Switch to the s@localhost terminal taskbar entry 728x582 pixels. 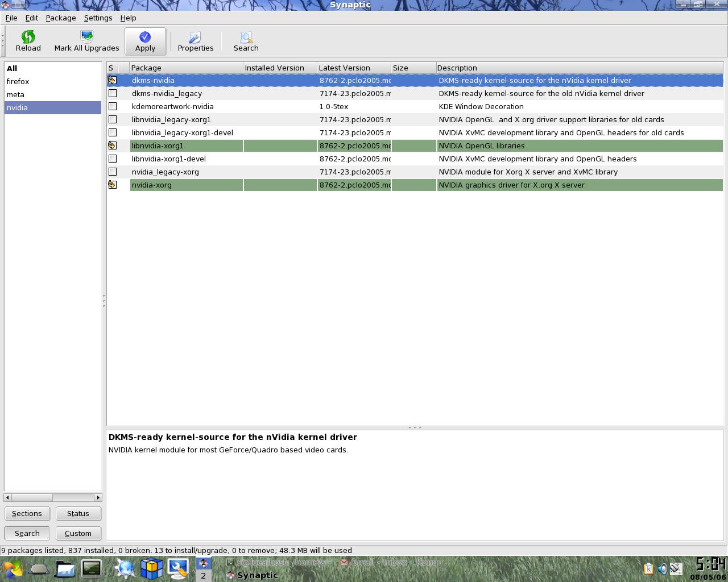tap(276, 563)
